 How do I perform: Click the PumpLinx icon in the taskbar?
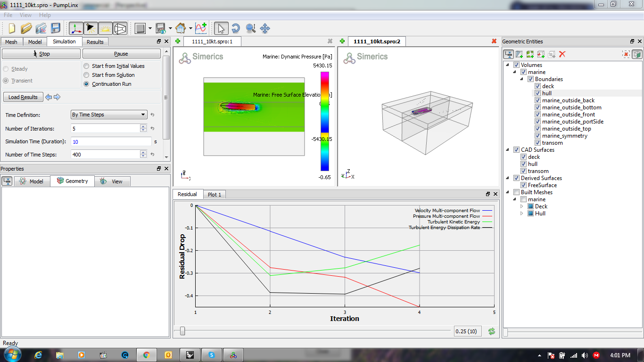(233, 355)
